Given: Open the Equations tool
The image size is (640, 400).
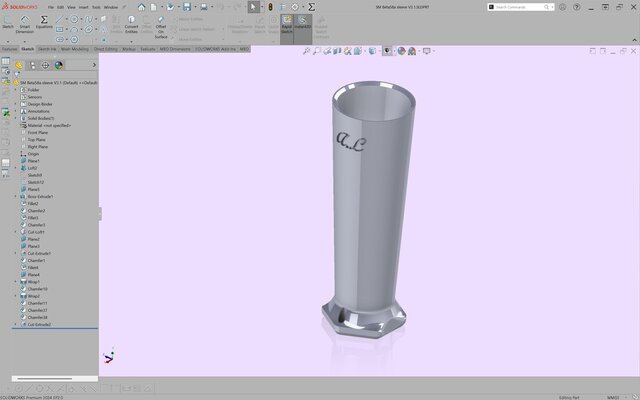Looking at the screenshot, I should 45,26.
